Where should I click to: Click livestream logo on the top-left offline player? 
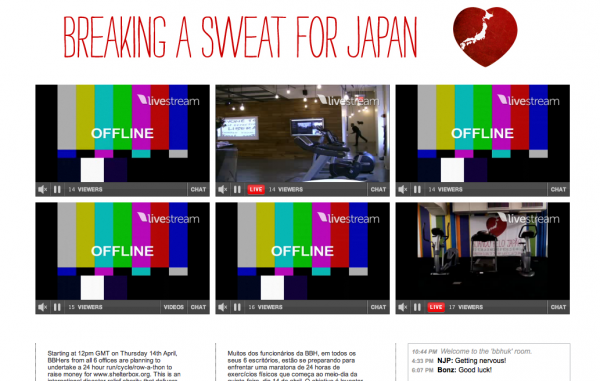[x=168, y=101]
